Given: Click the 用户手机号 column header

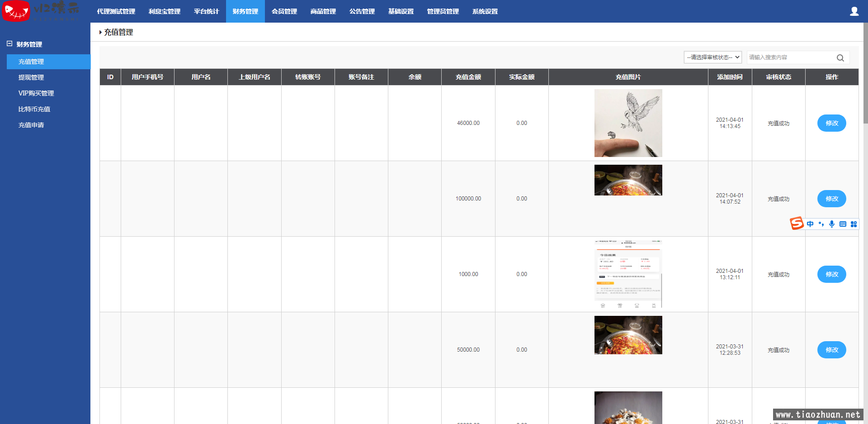Looking at the screenshot, I should click(x=147, y=77).
